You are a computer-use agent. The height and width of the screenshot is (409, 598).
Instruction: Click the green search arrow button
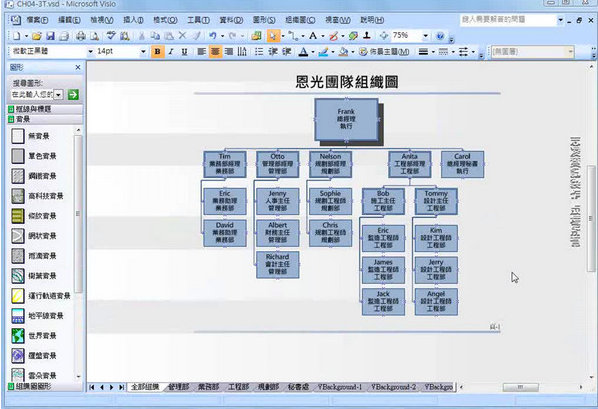73,95
